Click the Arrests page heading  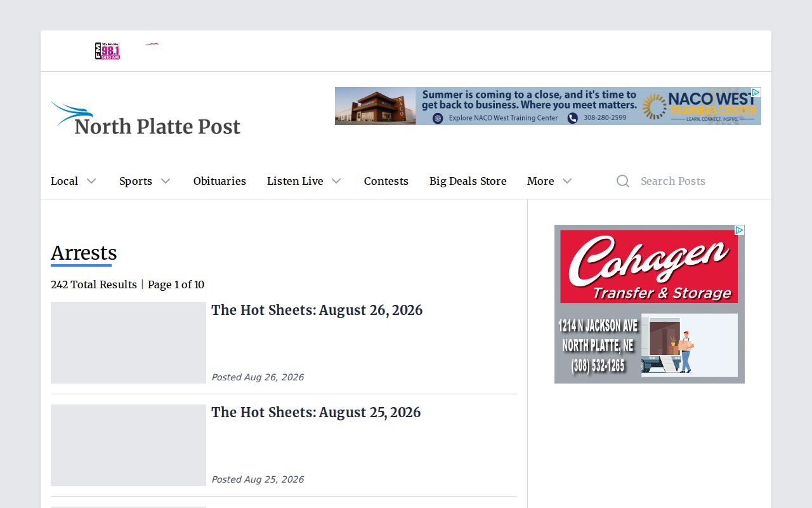coord(84,253)
